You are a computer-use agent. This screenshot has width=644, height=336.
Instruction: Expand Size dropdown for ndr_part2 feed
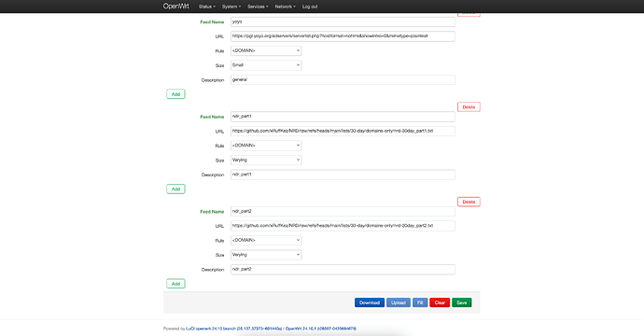point(266,255)
